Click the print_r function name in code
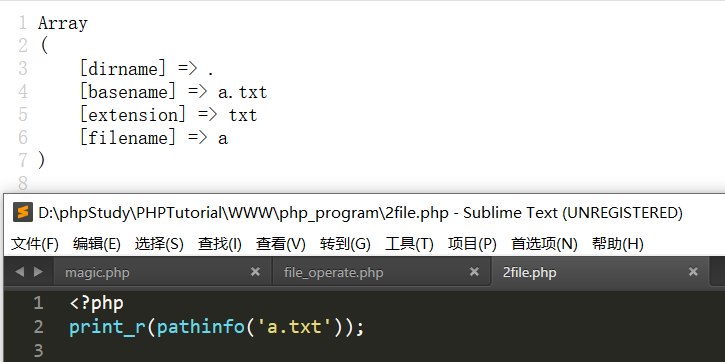The image size is (725, 362). (x=108, y=327)
